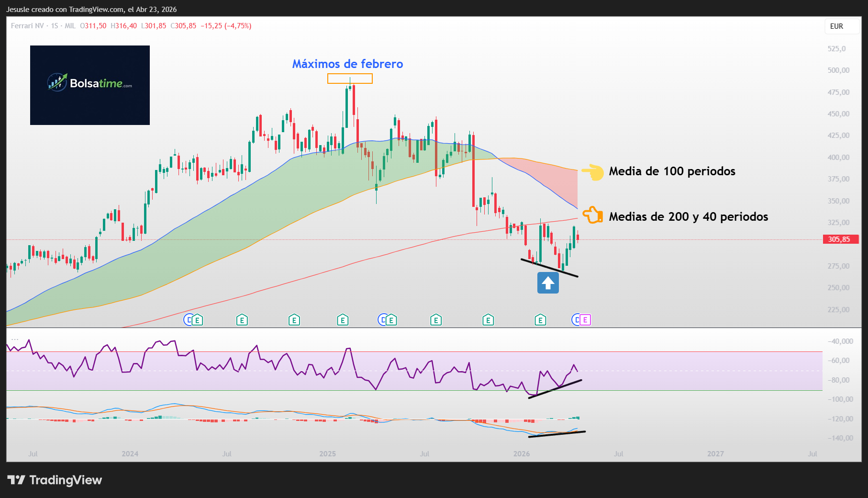Select the 'Media de 100 periodos' annotation
The height and width of the screenshot is (498, 868).
(x=672, y=171)
